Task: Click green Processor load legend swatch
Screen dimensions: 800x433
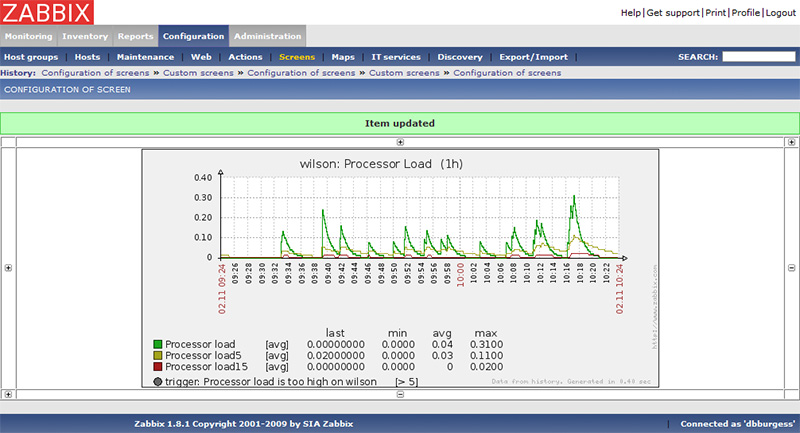Action: point(158,344)
